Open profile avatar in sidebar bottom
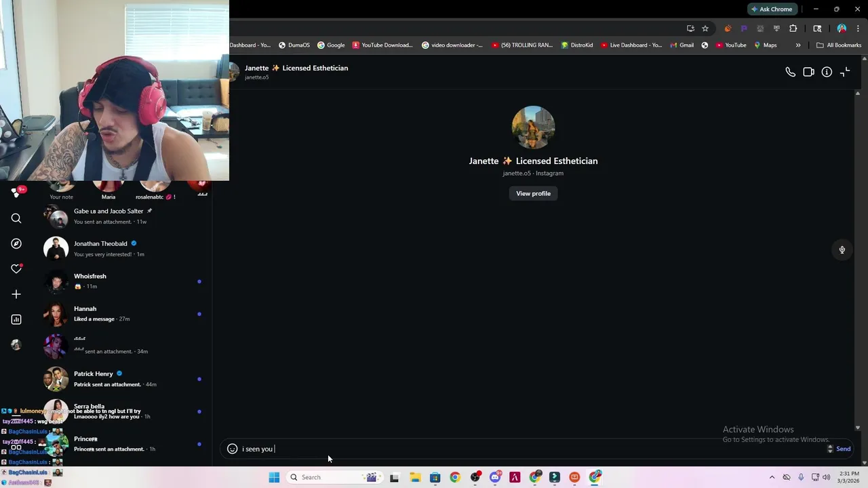 coord(16,344)
